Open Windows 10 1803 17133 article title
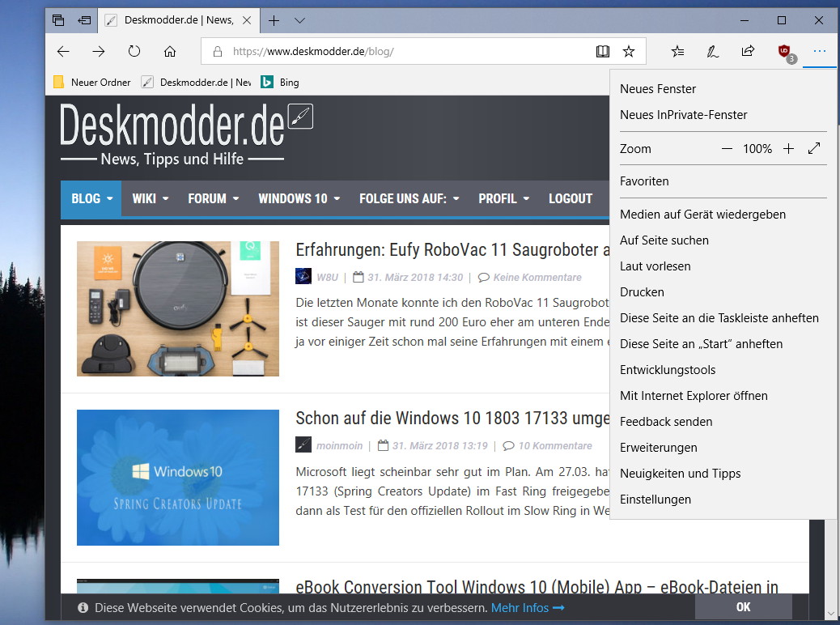Viewport: 840px width, 625px height. 452,418
